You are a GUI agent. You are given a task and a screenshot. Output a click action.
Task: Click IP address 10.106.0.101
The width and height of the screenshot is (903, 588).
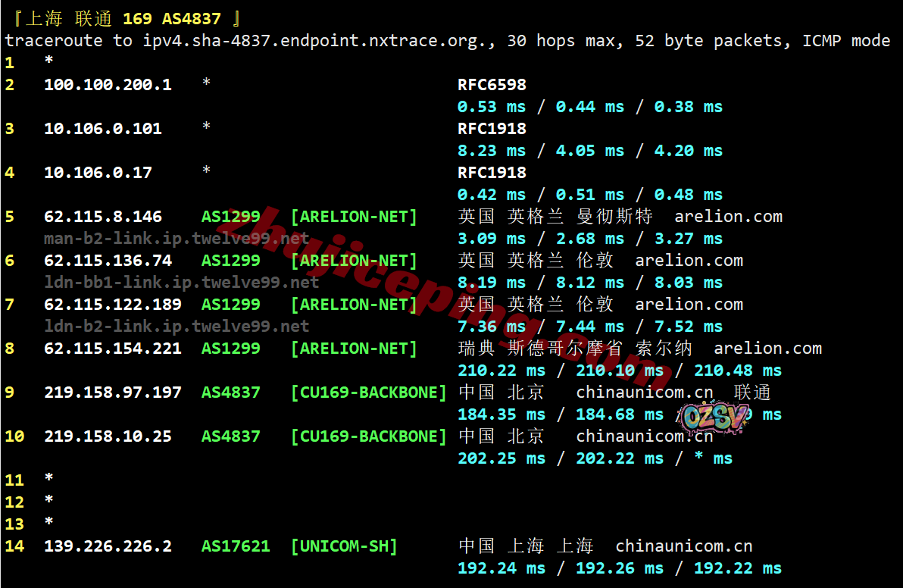[x=103, y=129]
